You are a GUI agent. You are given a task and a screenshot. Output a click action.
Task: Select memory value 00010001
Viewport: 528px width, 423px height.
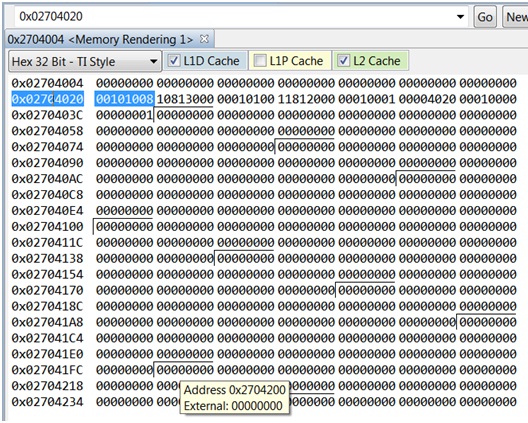pyautogui.click(x=367, y=99)
